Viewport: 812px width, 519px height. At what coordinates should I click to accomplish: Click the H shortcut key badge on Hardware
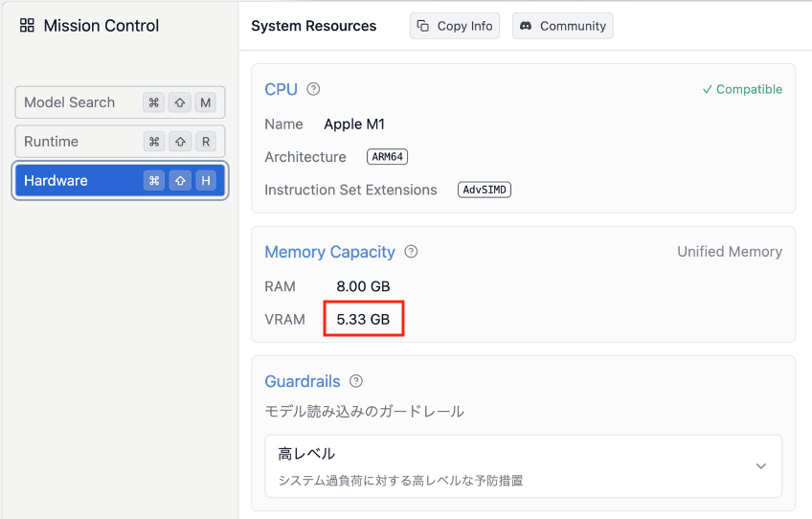point(206,181)
